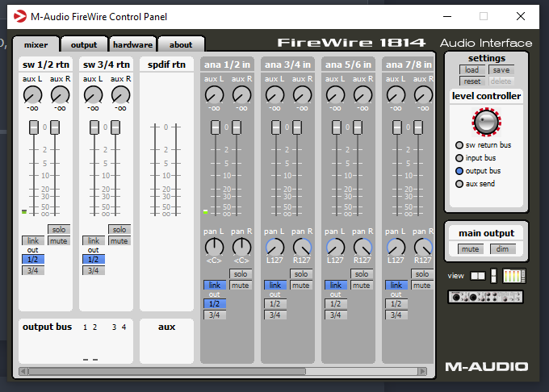Click the sw 1/2 rtn left fader handle

point(34,127)
